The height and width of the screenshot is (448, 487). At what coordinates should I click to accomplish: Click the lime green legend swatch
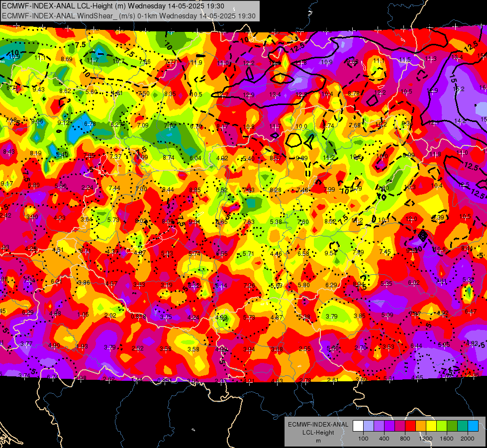click(x=442, y=426)
